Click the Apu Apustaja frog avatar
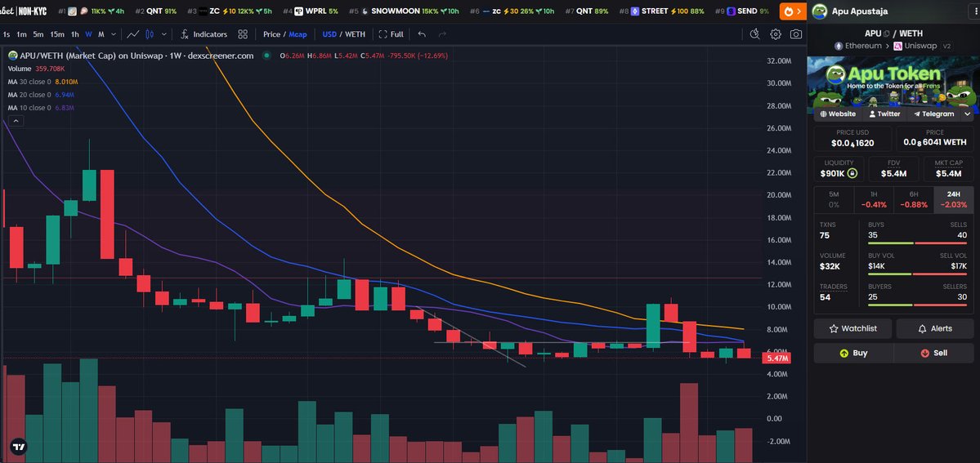The width and height of the screenshot is (980, 463). [x=819, y=11]
